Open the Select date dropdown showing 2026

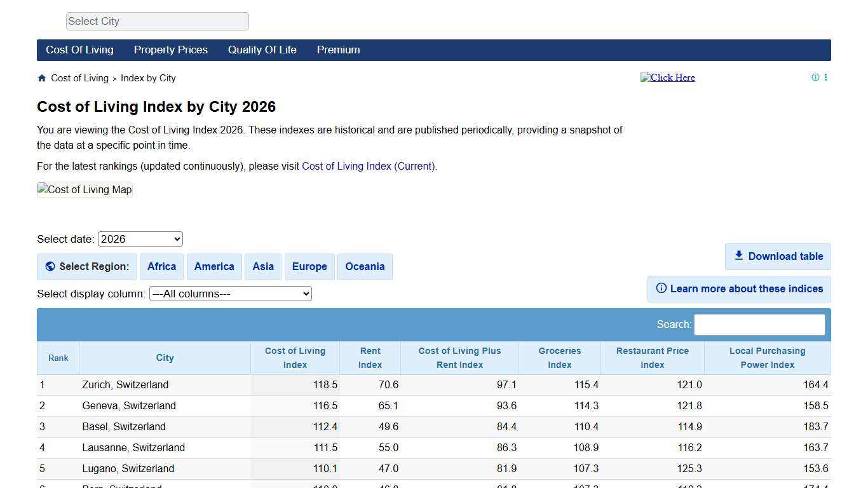(x=140, y=239)
